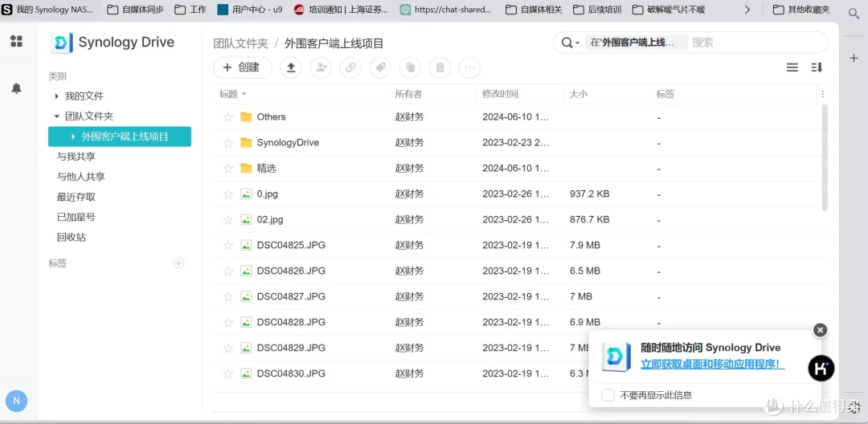Star the DSC04828.JPG file
This screenshot has width=868, height=424.
coord(228,322)
